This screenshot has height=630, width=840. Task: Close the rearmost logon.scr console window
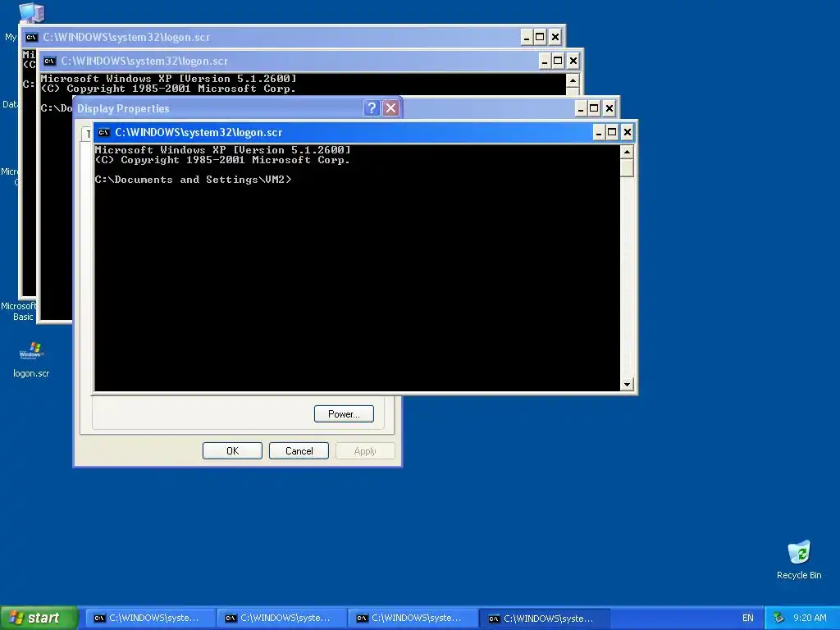click(555, 38)
